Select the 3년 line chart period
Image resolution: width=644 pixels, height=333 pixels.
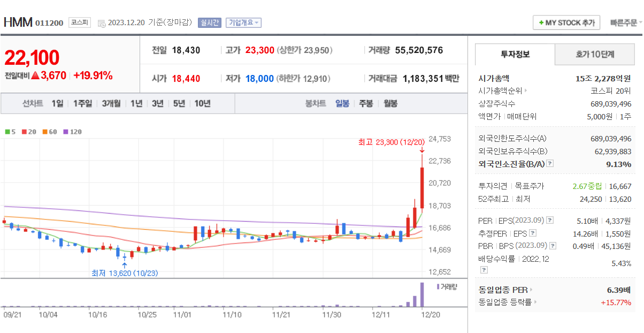click(x=157, y=104)
